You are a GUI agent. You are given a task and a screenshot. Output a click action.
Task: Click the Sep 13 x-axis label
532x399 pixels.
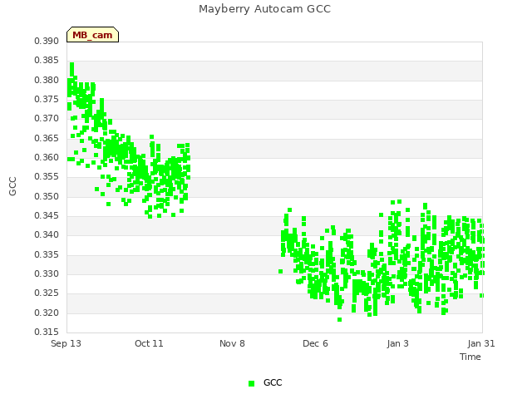tap(66, 343)
